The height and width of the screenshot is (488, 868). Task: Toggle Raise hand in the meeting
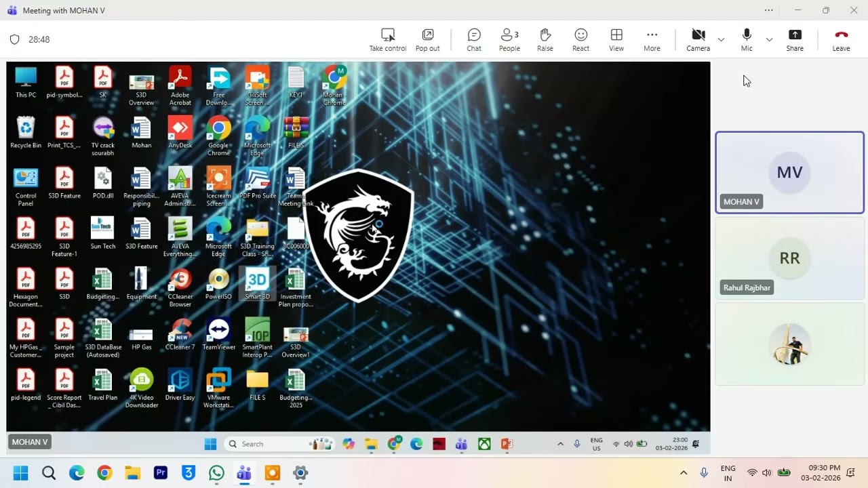click(x=545, y=39)
